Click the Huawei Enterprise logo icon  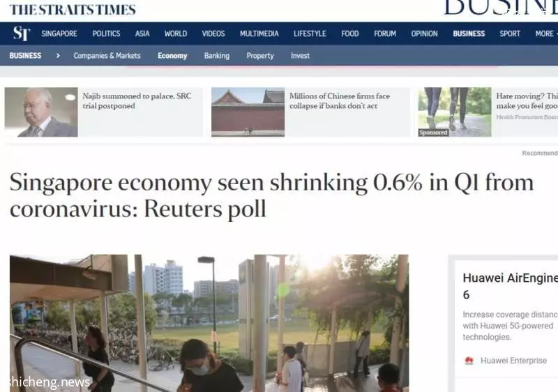pyautogui.click(x=469, y=361)
